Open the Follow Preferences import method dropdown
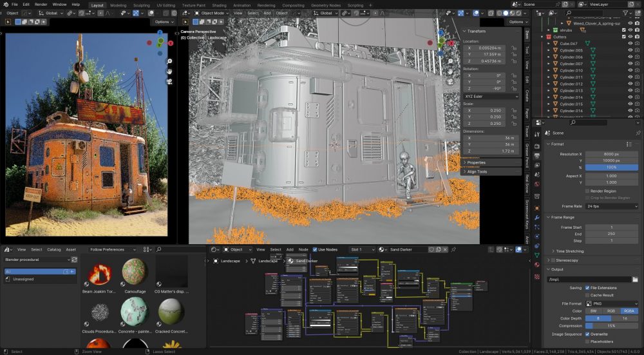The image size is (644, 355). point(113,249)
